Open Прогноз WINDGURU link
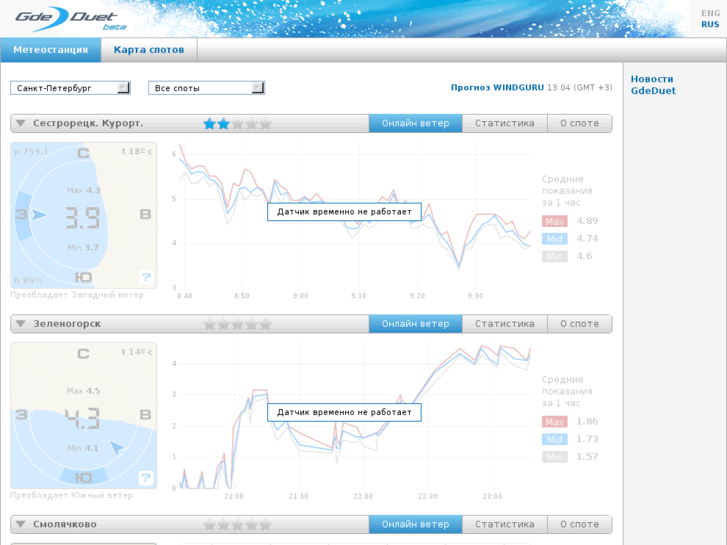This screenshot has width=727, height=545. coord(497,87)
